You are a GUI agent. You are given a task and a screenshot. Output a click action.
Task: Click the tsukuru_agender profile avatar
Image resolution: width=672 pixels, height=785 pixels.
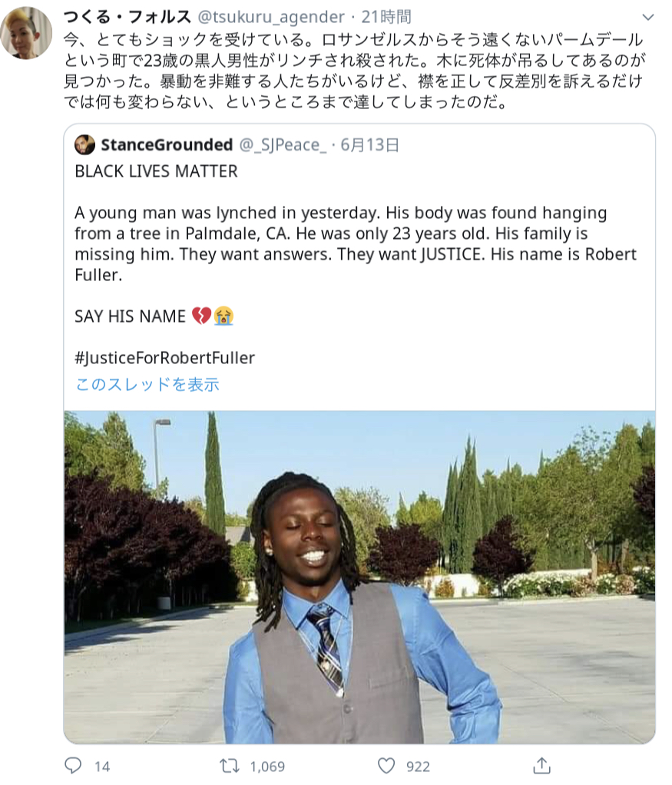pos(26,33)
